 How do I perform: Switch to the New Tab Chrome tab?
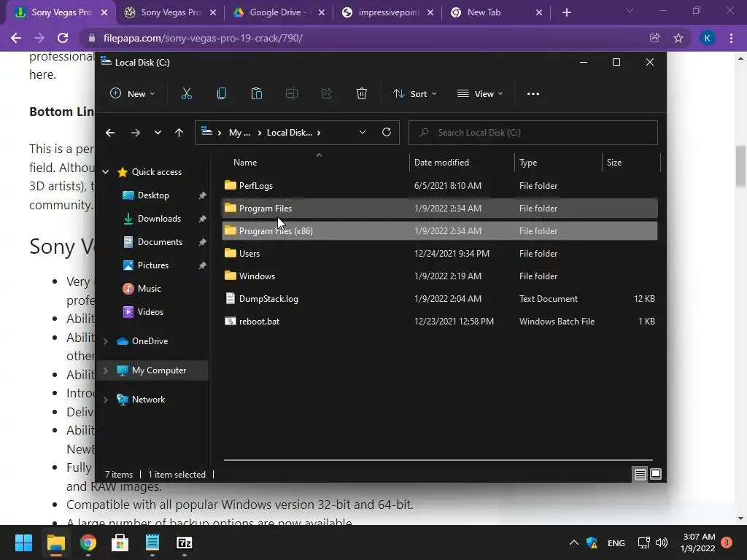click(x=495, y=12)
